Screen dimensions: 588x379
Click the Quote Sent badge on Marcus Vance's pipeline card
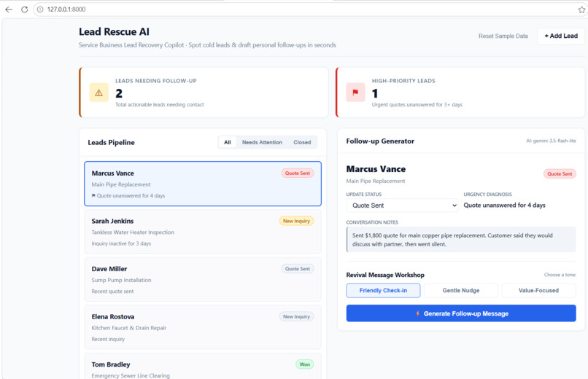298,173
